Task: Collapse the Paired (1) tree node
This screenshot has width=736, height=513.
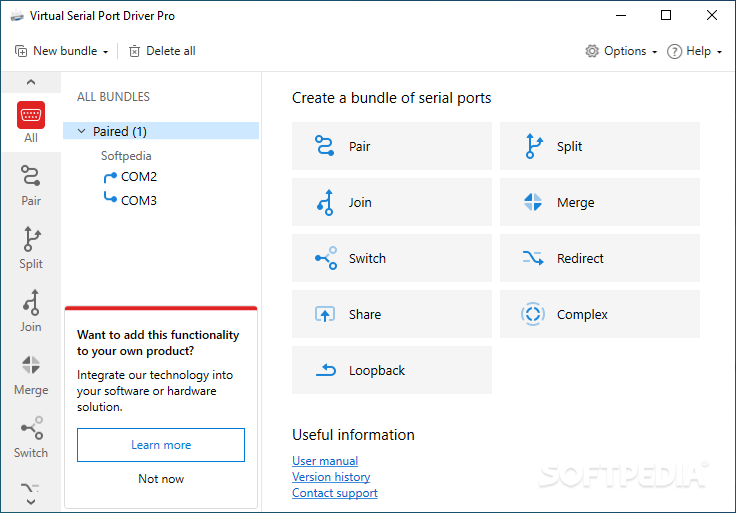Action: click(x=82, y=131)
